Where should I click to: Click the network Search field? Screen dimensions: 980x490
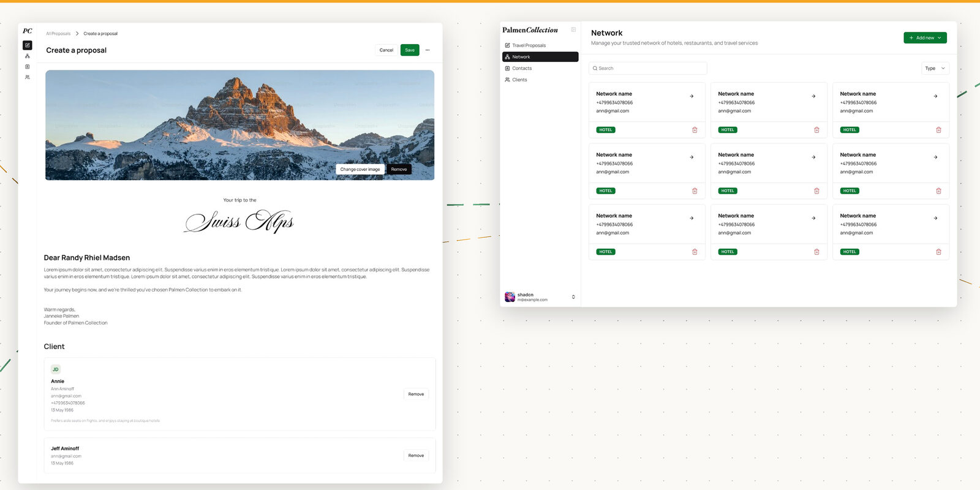point(647,69)
